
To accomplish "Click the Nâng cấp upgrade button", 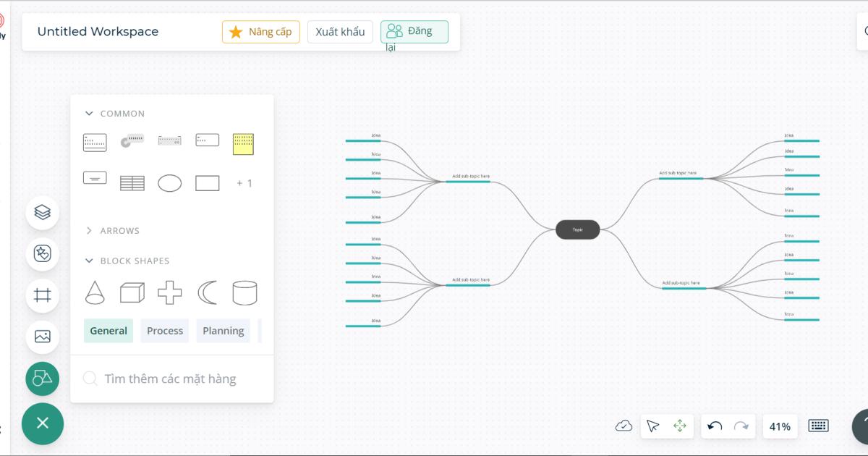I will click(261, 32).
